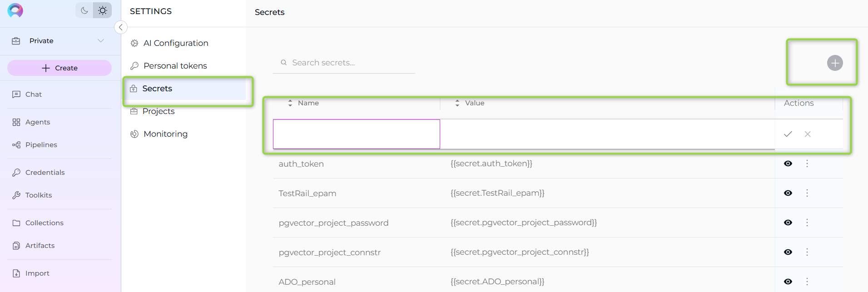Reveal pgvector_project_password value with eye icon

pyautogui.click(x=788, y=223)
